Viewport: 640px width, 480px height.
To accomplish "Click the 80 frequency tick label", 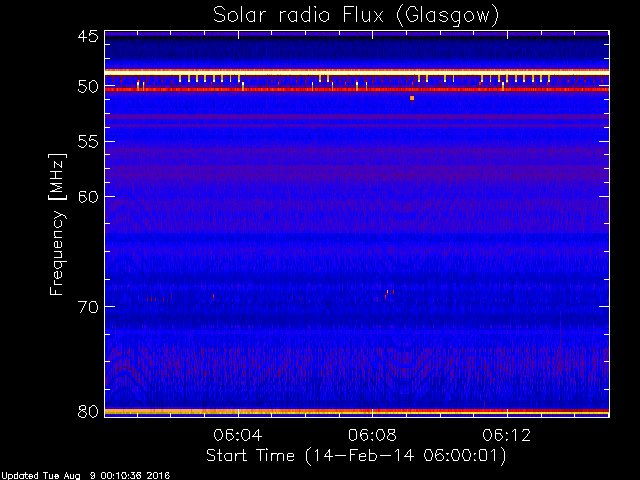I will (x=88, y=411).
